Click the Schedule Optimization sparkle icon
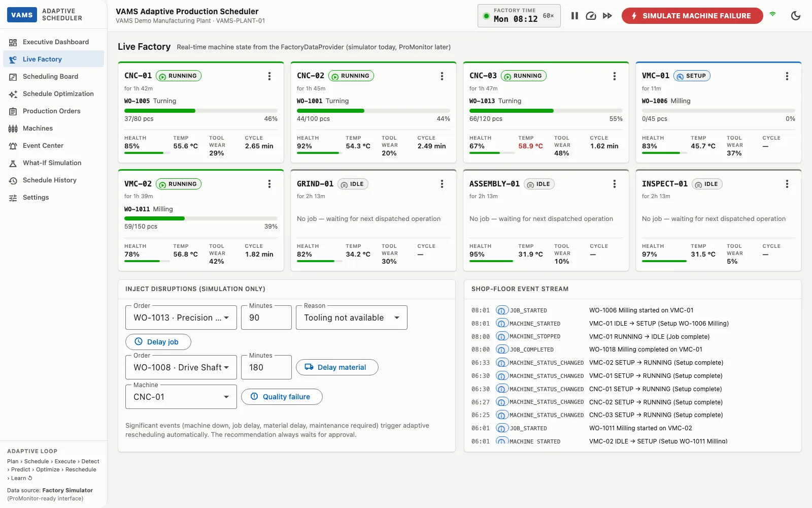 point(13,94)
